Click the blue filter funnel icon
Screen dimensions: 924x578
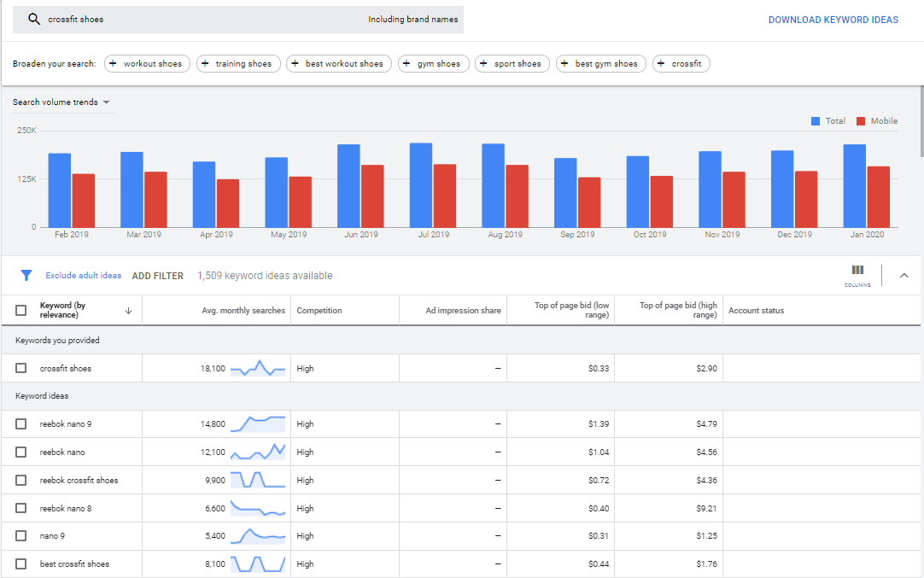coord(26,276)
